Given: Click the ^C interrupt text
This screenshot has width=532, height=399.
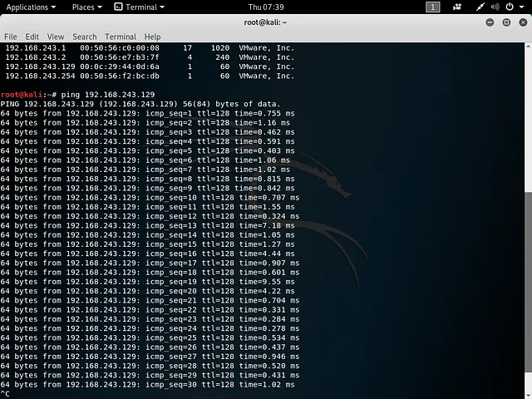Looking at the screenshot, I should point(5,394).
